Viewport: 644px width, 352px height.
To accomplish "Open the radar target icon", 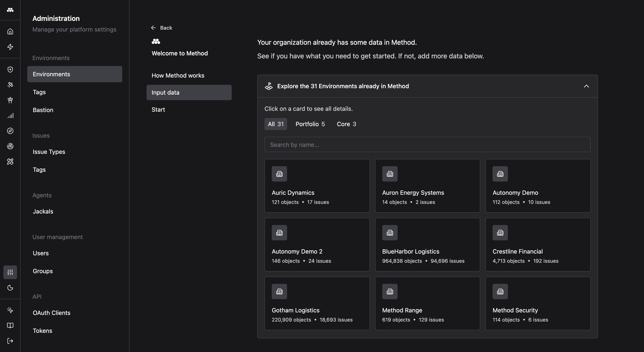I will (10, 146).
